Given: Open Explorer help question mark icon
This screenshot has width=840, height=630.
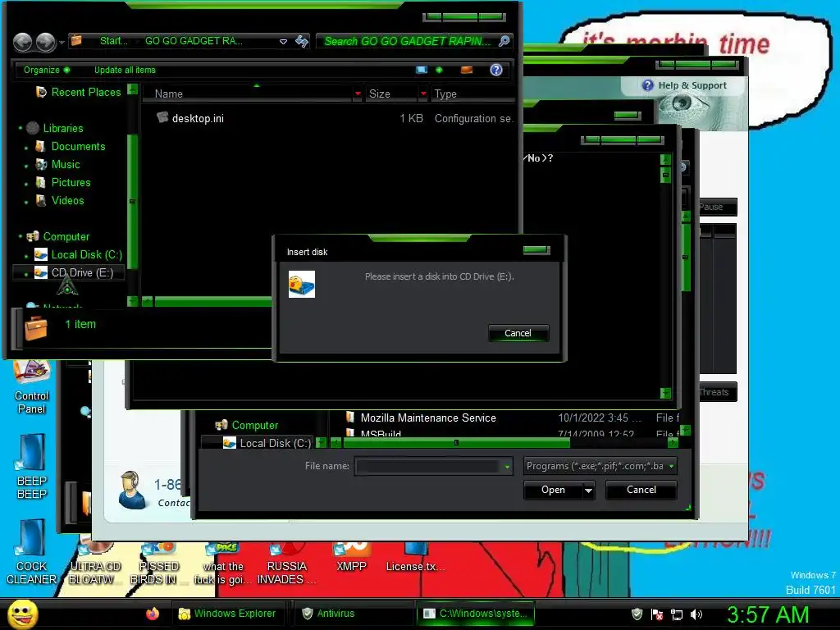Looking at the screenshot, I should click(x=496, y=70).
